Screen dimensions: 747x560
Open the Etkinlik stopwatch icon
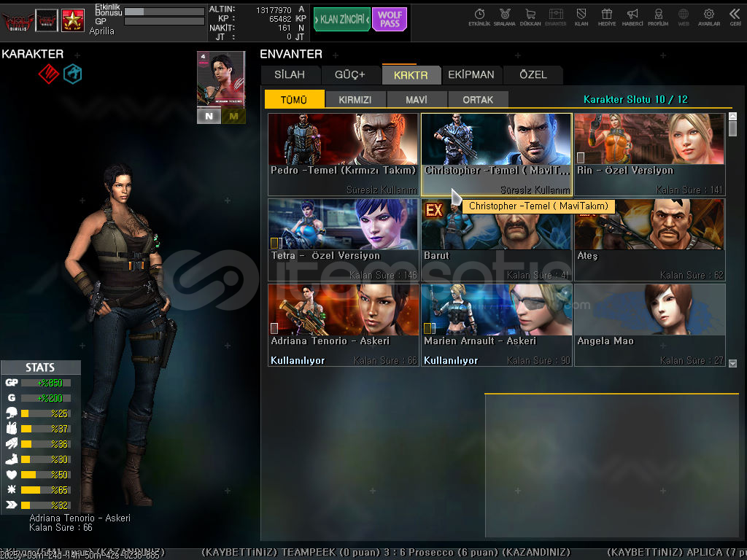click(479, 17)
